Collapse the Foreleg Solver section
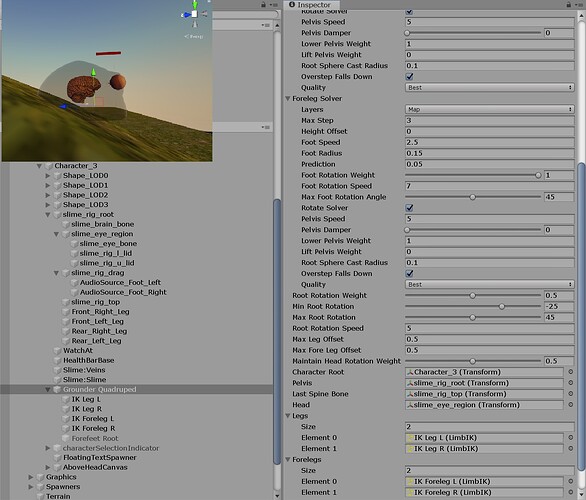 288,99
